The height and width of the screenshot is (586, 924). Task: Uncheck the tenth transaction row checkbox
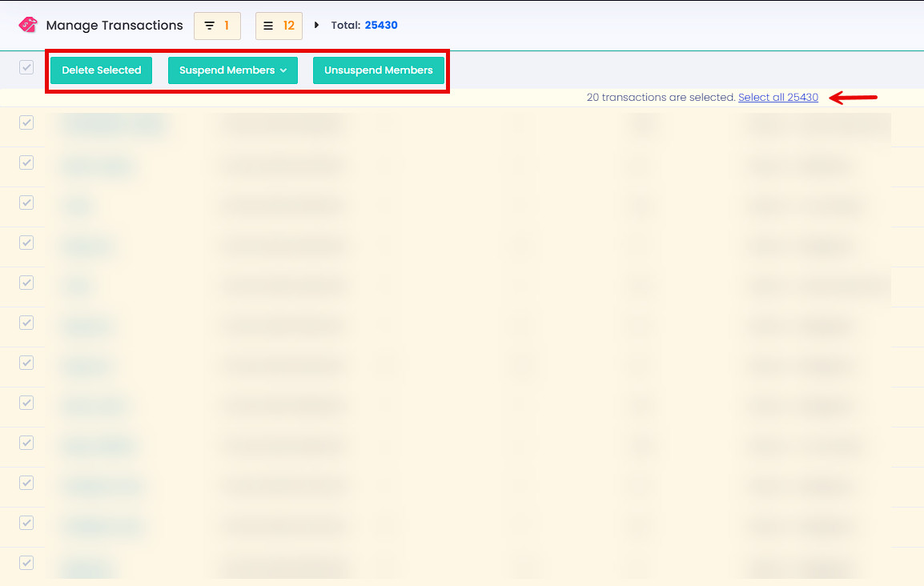point(26,483)
